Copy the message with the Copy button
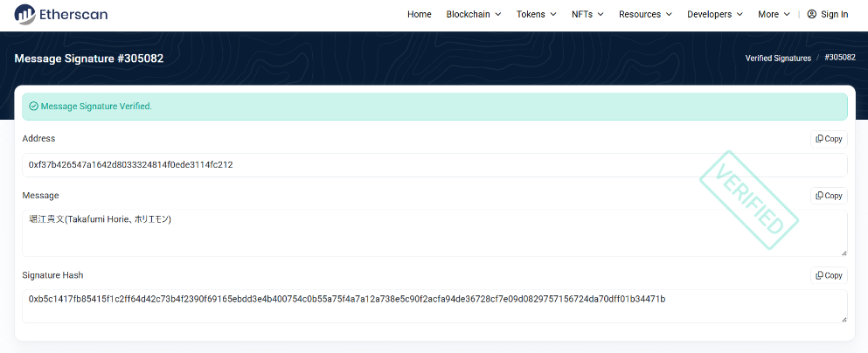The height and width of the screenshot is (353, 868). 828,196
